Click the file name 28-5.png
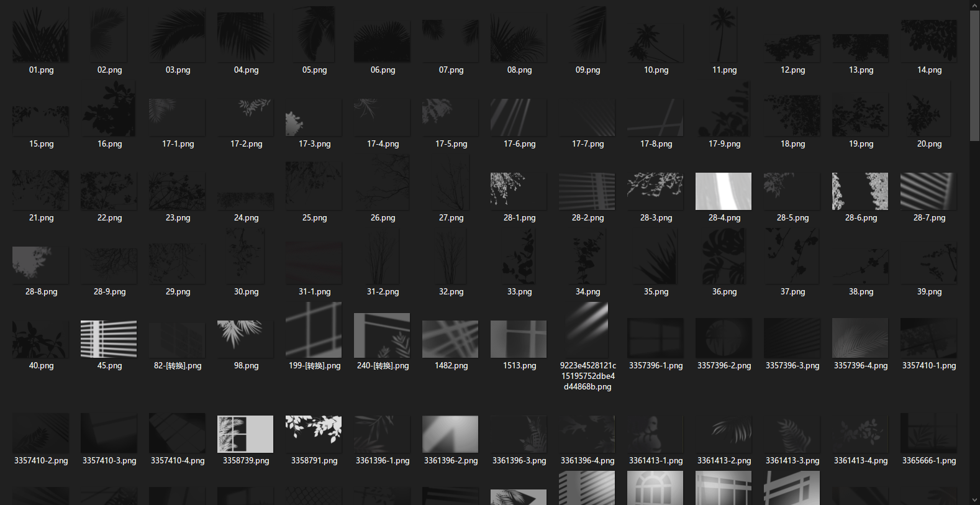The height and width of the screenshot is (505, 980). click(792, 218)
